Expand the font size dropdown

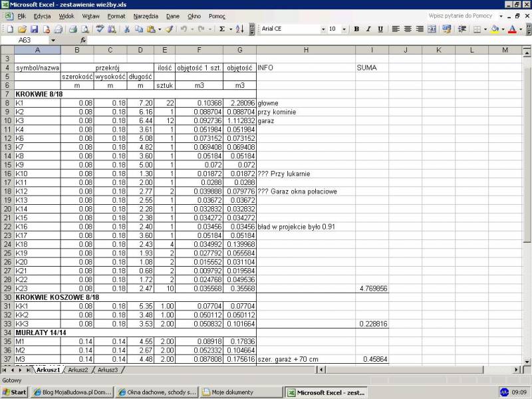[x=343, y=29]
